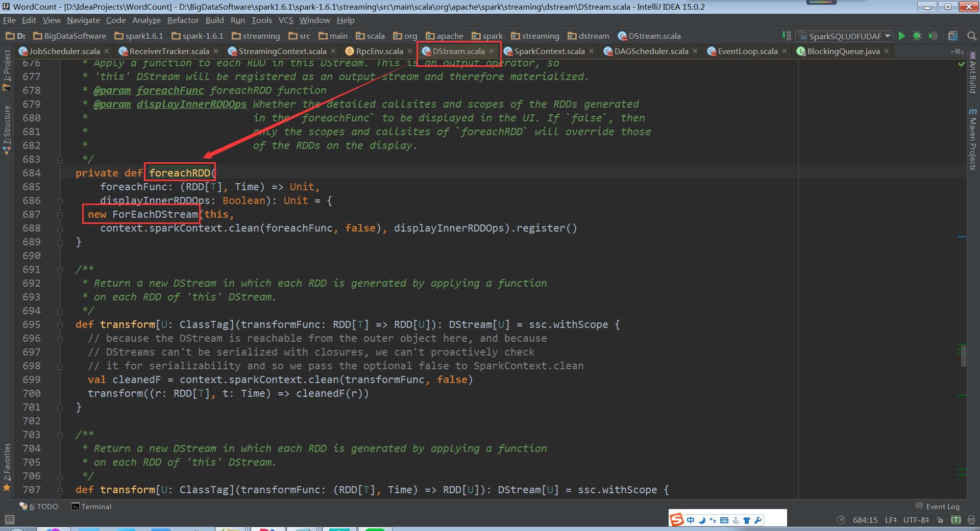Screen dimensions: 980x531
Task: Close the RpcEnv.scala tab
Action: click(410, 51)
